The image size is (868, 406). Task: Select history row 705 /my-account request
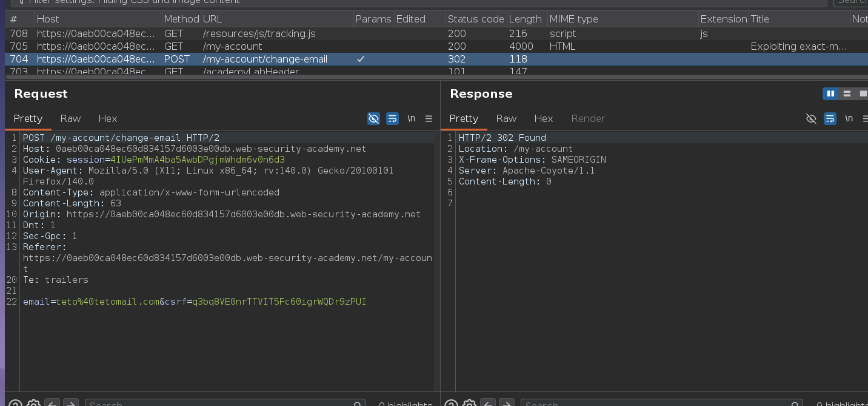pos(436,46)
